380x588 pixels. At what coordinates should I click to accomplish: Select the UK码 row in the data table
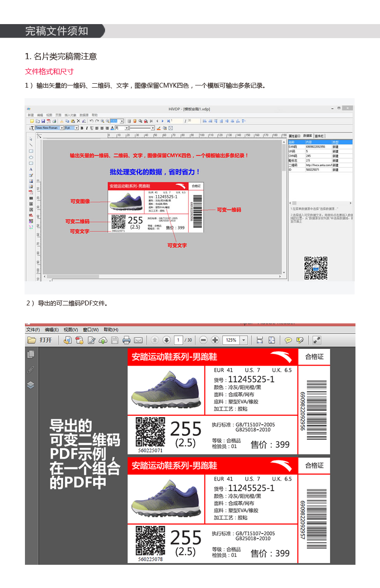click(x=320, y=151)
